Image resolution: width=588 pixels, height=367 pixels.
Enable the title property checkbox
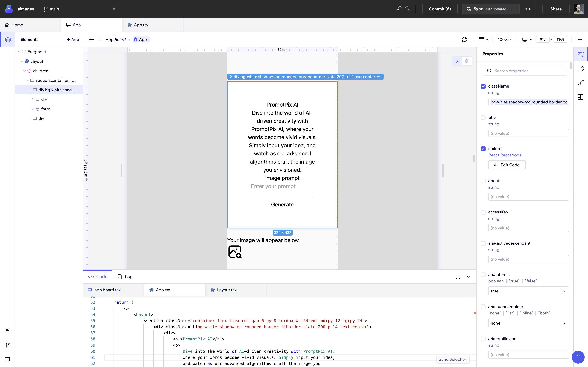[x=483, y=117]
